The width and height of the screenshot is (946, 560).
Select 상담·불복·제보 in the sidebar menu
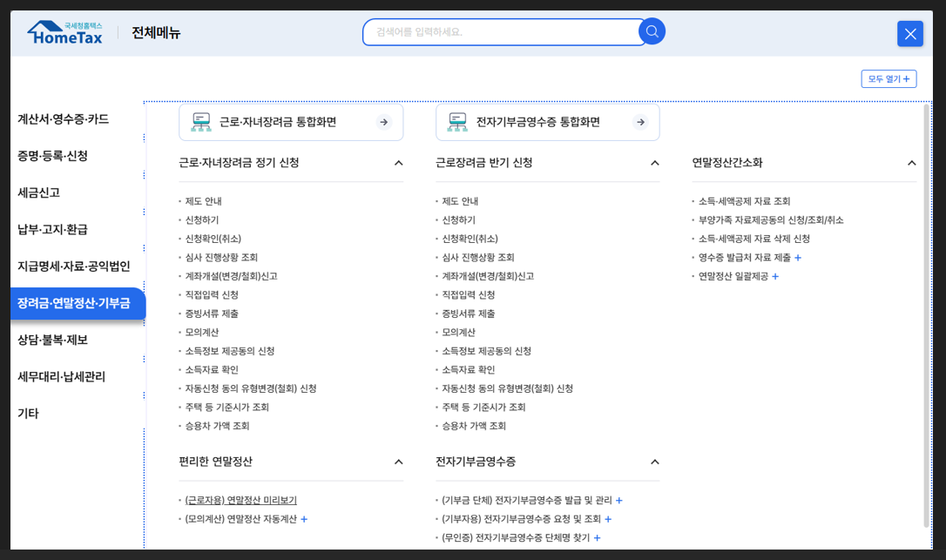pos(52,339)
